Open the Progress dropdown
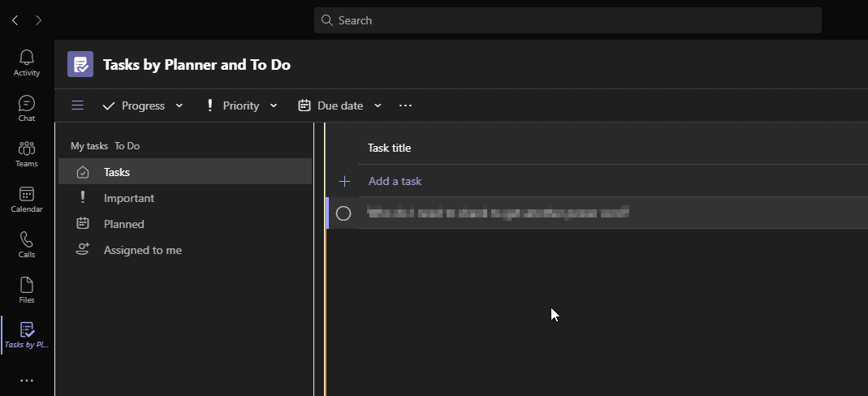 143,105
